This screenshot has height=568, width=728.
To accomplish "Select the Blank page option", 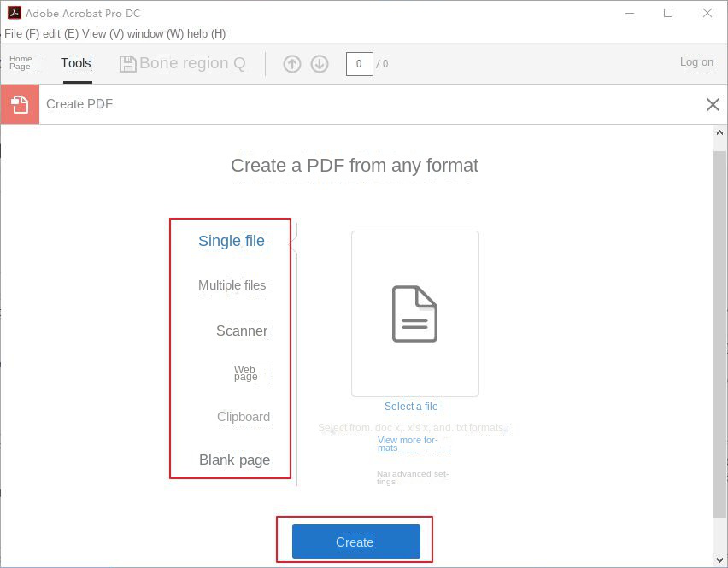I will pyautogui.click(x=234, y=460).
